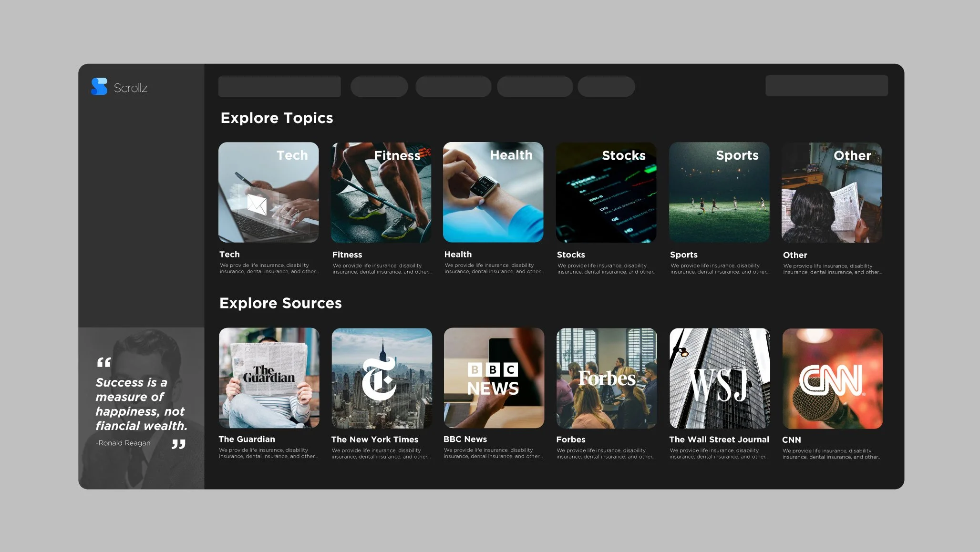The height and width of the screenshot is (552, 980).
Task: Open the Stocks topic thumbnail
Action: [606, 192]
